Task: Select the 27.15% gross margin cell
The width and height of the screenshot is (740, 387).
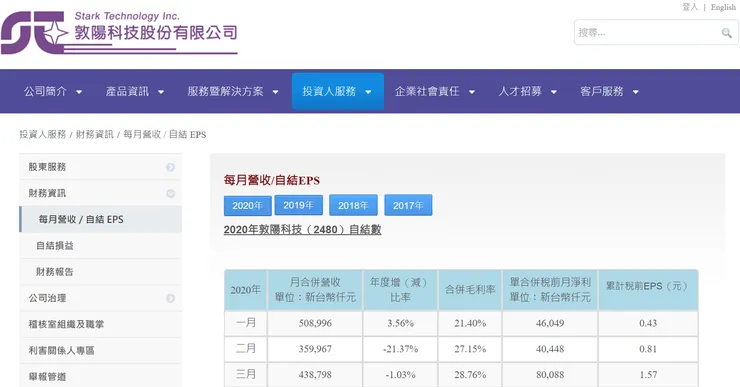Action: [x=470, y=349]
